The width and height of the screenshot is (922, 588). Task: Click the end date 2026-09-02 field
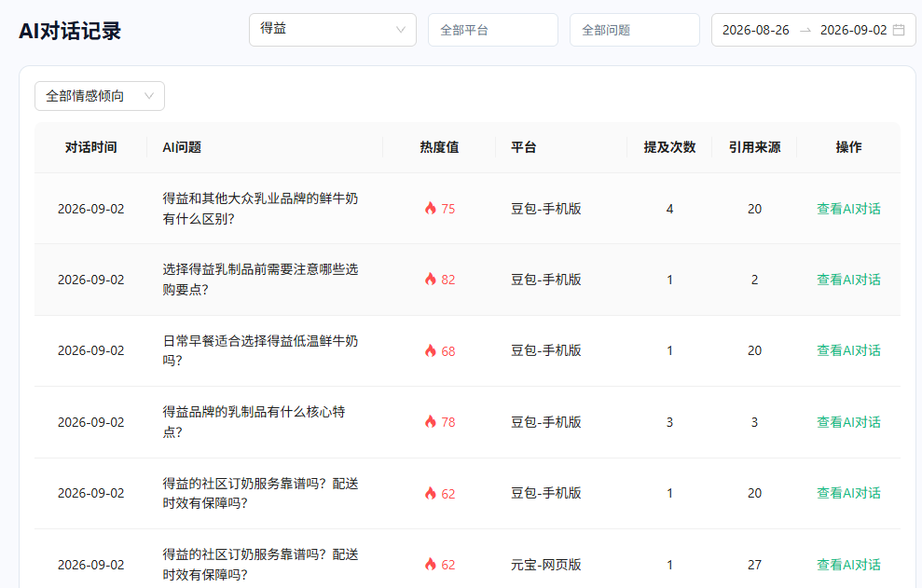(x=853, y=30)
